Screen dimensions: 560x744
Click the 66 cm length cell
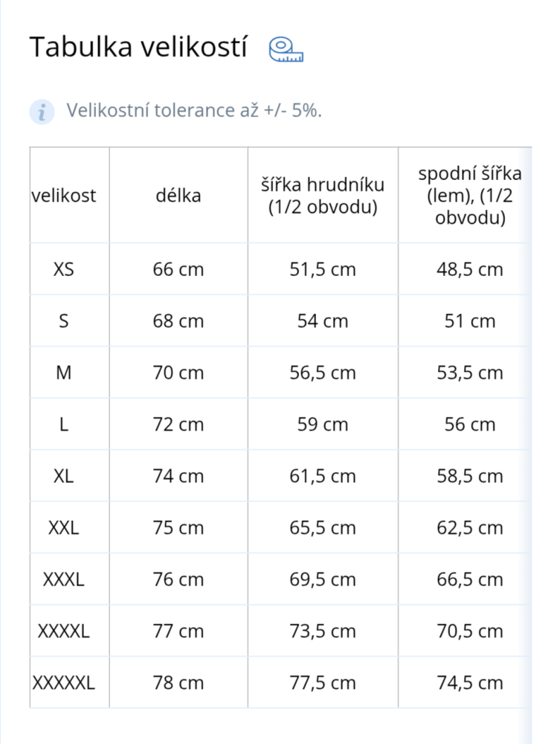click(178, 269)
